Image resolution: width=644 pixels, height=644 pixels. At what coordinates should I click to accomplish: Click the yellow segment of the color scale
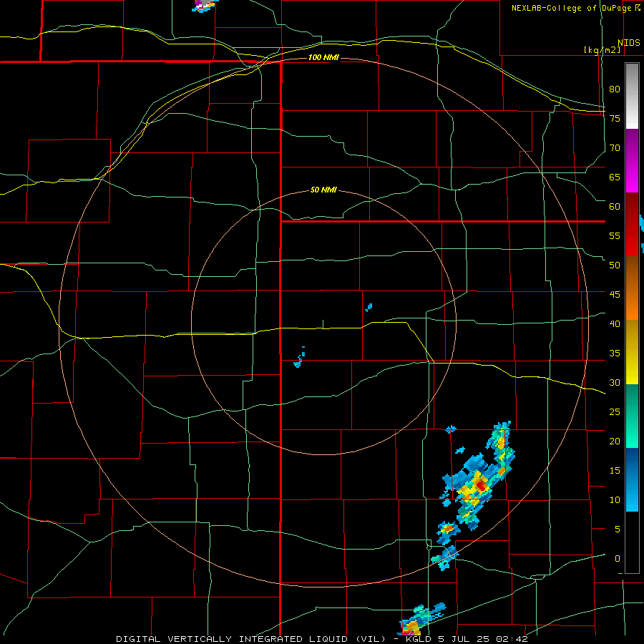click(x=632, y=352)
